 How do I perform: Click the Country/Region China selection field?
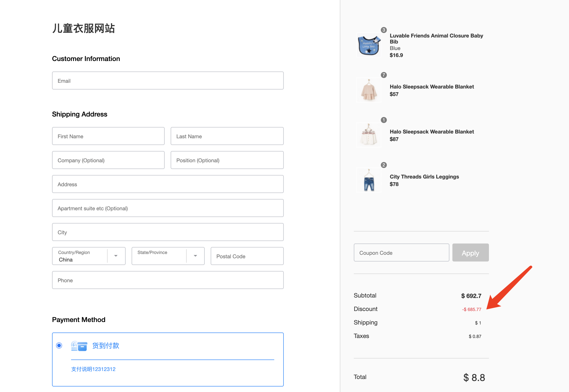click(x=80, y=256)
